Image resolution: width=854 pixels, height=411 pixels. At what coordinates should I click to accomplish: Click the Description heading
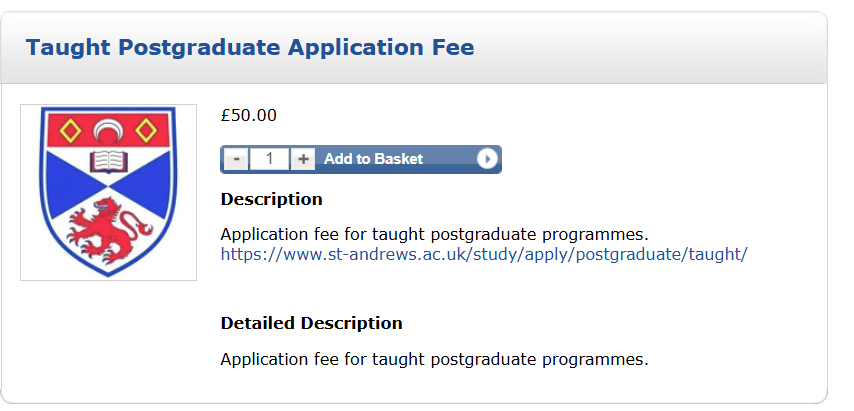271,199
